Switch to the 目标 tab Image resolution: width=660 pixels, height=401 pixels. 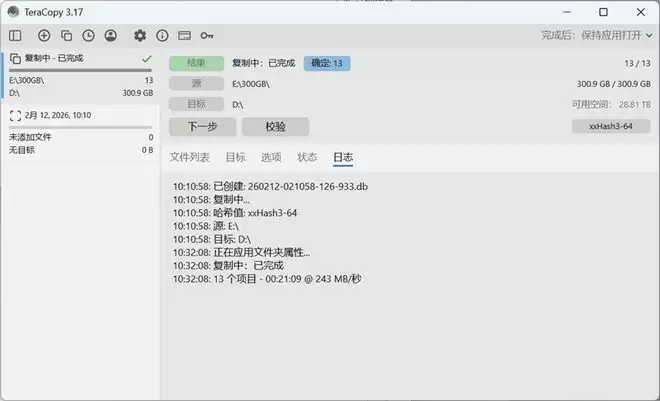235,157
